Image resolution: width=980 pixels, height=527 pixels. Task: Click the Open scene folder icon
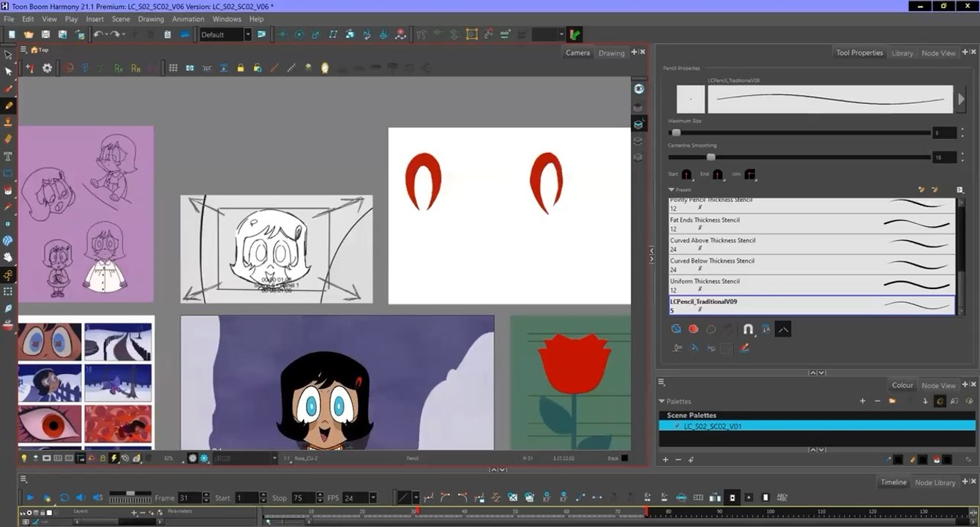[29, 34]
